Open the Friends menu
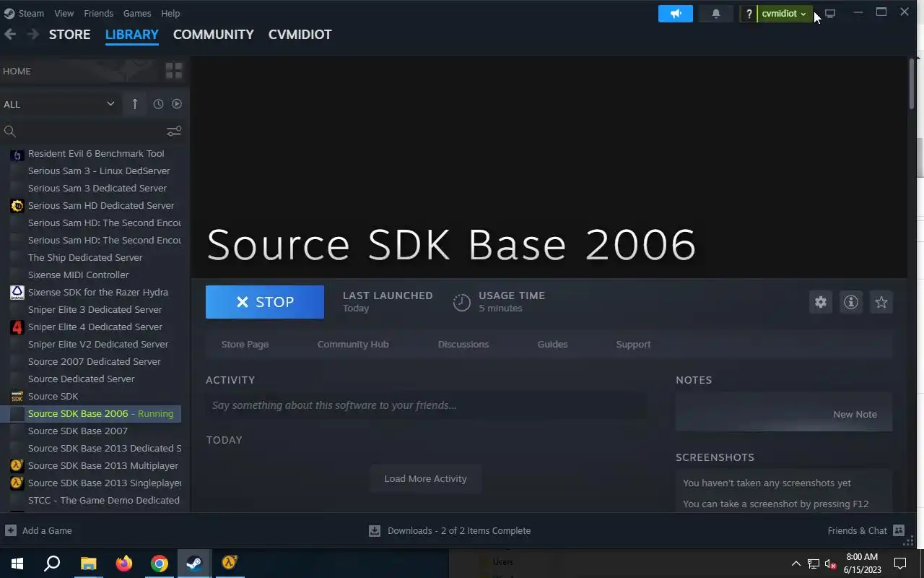Image resolution: width=924 pixels, height=578 pixels. point(98,13)
